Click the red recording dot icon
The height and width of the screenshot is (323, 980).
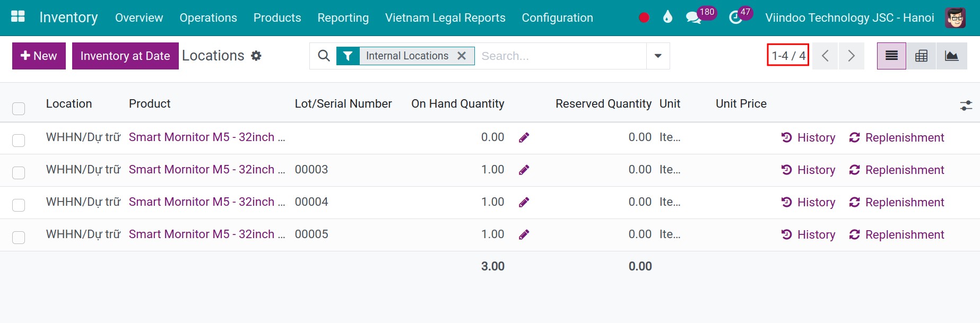click(644, 18)
